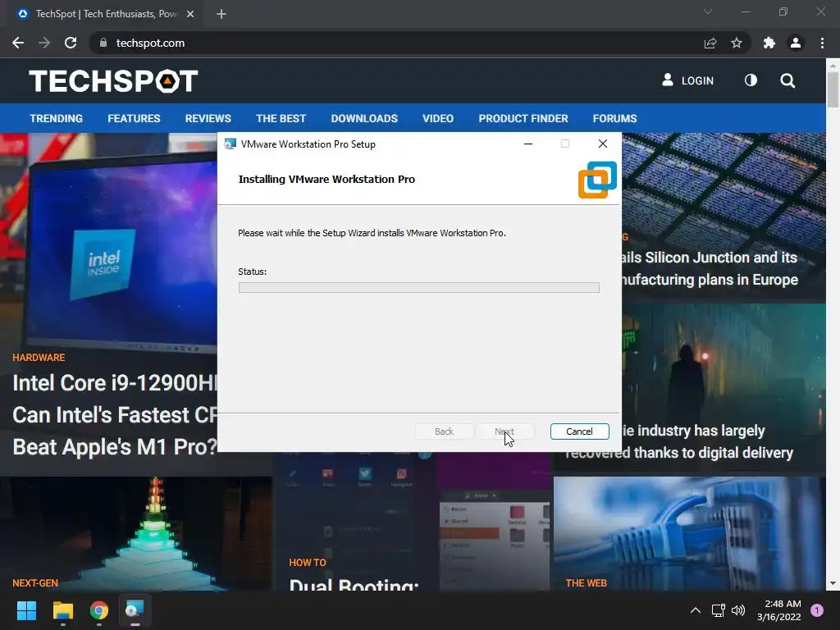840x630 pixels.
Task: Open the network tray icon
Action: 718,610
